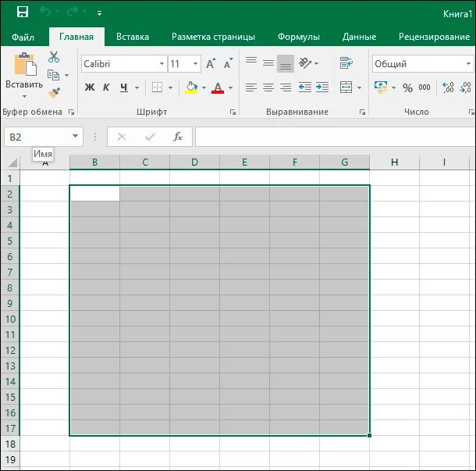Decrease decimal places icon
Image resolution: width=476 pixels, height=471 pixels.
pyautogui.click(x=466, y=87)
